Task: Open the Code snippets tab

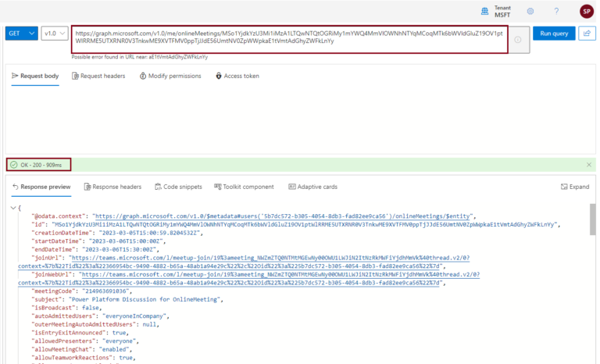Action: pos(178,187)
